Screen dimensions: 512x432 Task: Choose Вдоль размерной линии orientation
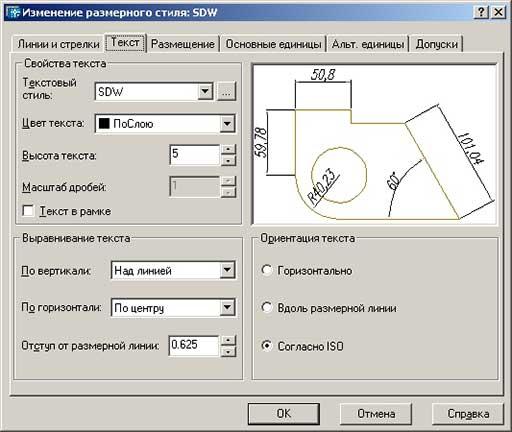tap(267, 307)
